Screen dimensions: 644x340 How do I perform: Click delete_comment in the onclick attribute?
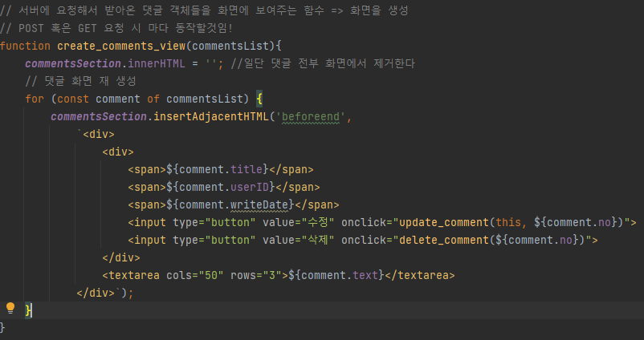pos(444,240)
